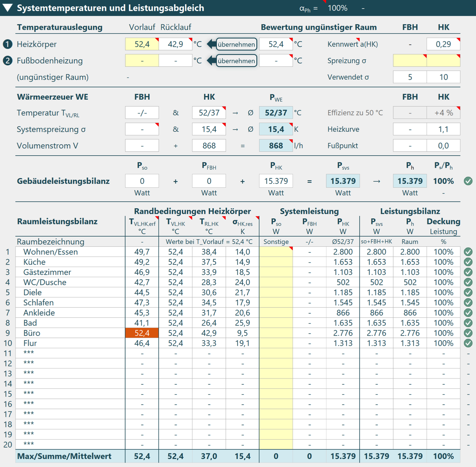Click the Max/Summe/Mittelwert T_RL value 37,0

(x=209, y=456)
